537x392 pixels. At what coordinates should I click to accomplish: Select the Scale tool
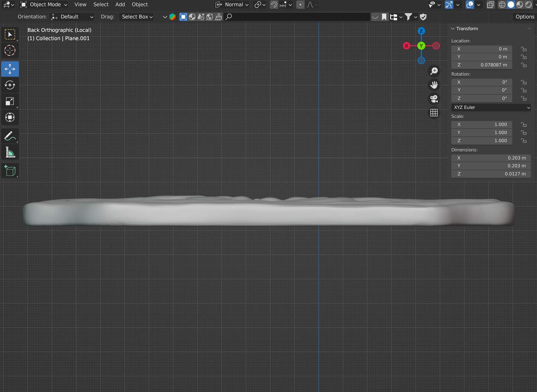pyautogui.click(x=10, y=101)
